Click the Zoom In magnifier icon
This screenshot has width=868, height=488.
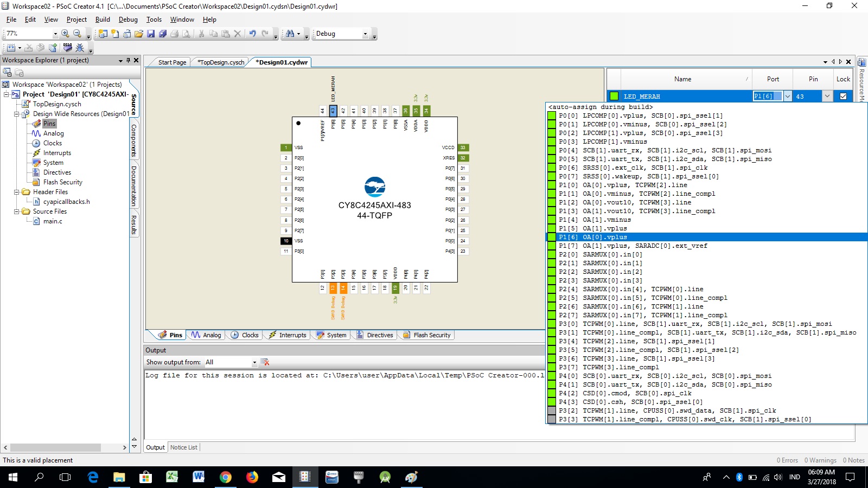point(65,34)
